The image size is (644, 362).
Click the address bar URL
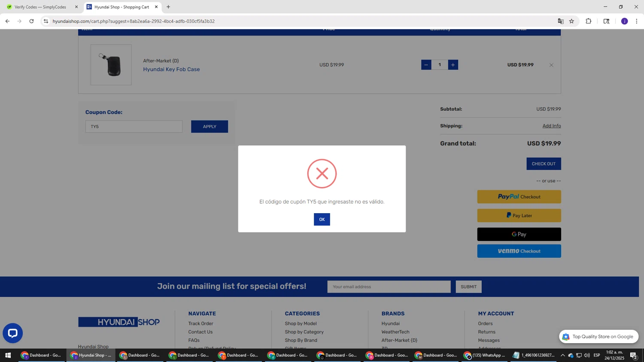pos(134,21)
